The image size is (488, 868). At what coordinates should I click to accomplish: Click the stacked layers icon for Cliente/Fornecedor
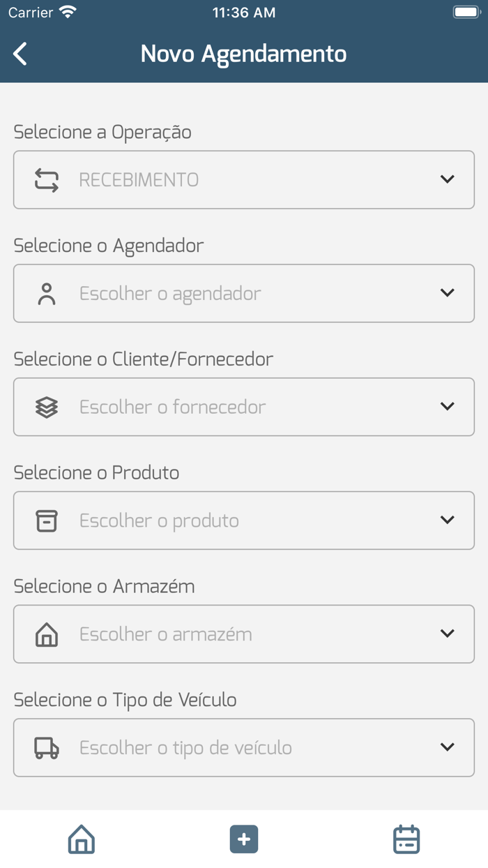pyautogui.click(x=46, y=407)
